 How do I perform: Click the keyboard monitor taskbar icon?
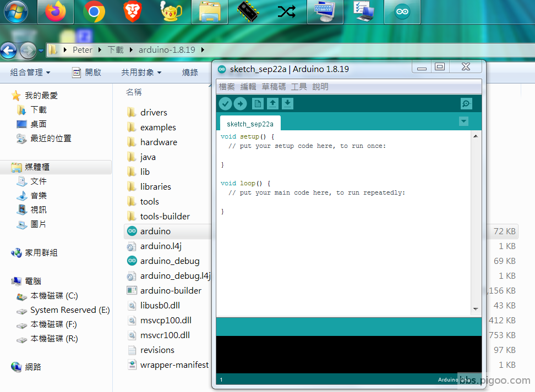[325, 12]
